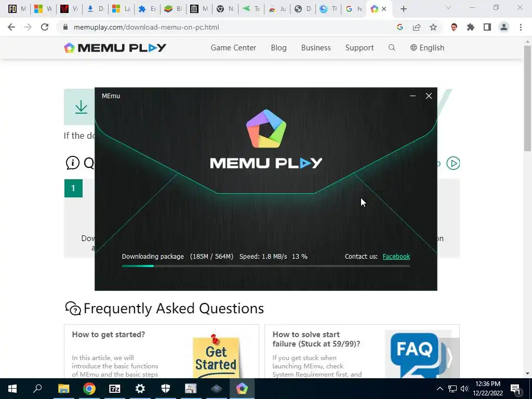This screenshot has width=532, height=399.
Task: Click the MEMU PLAY site logo
Action: pyautogui.click(x=115, y=48)
